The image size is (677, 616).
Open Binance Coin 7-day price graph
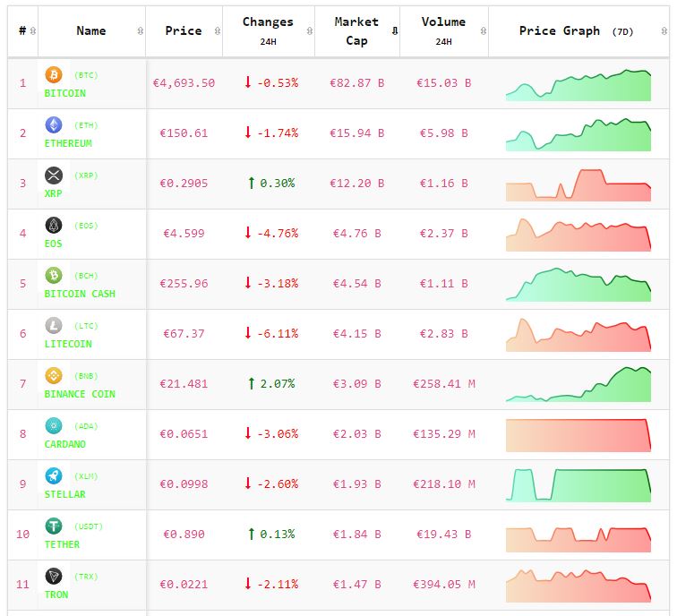click(x=578, y=384)
